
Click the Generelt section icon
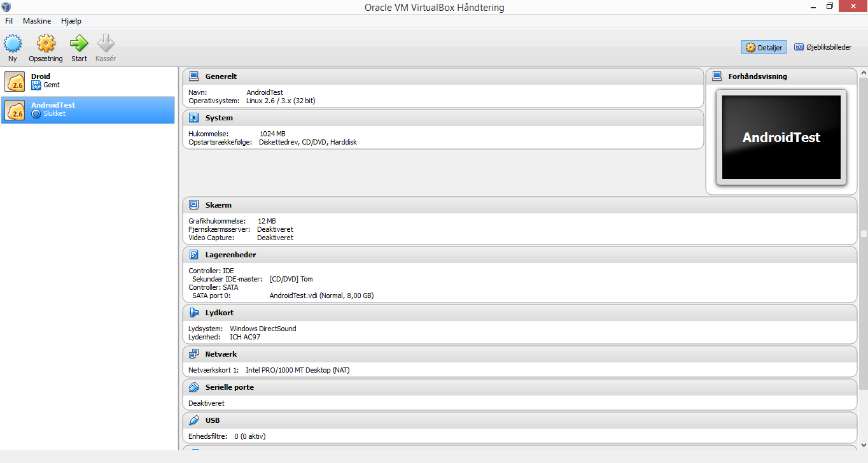point(194,76)
